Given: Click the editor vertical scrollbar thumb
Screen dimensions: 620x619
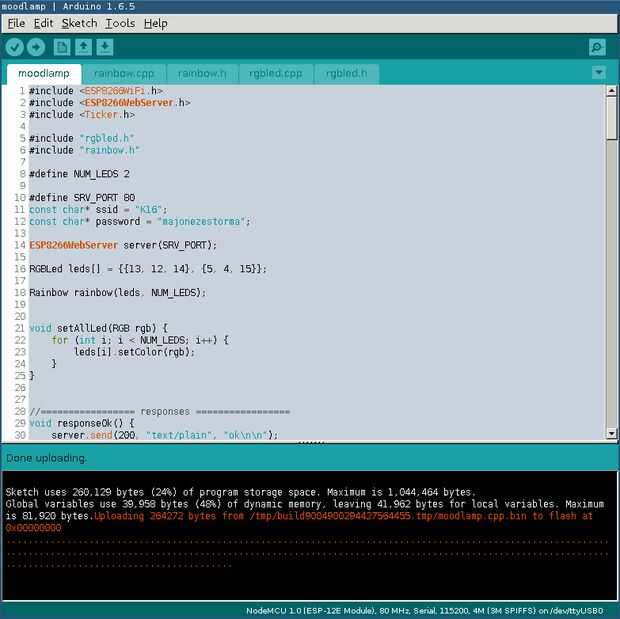Looking at the screenshot, I should pyautogui.click(x=611, y=119).
